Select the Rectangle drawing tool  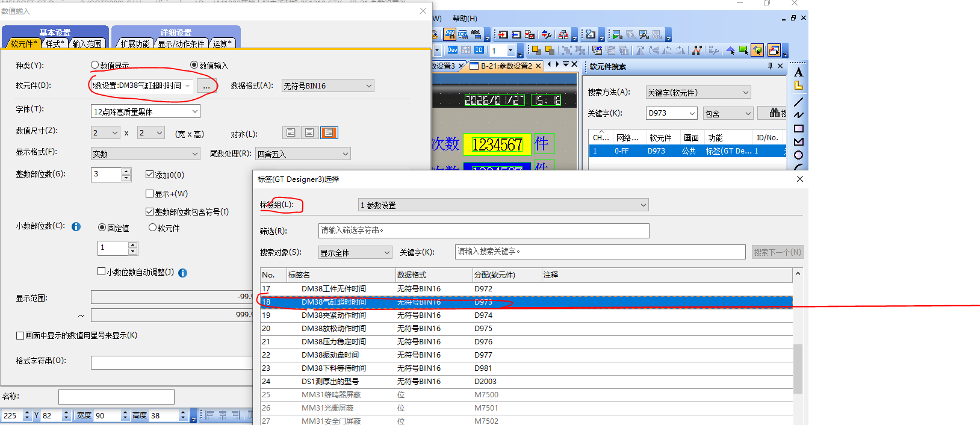coord(798,129)
